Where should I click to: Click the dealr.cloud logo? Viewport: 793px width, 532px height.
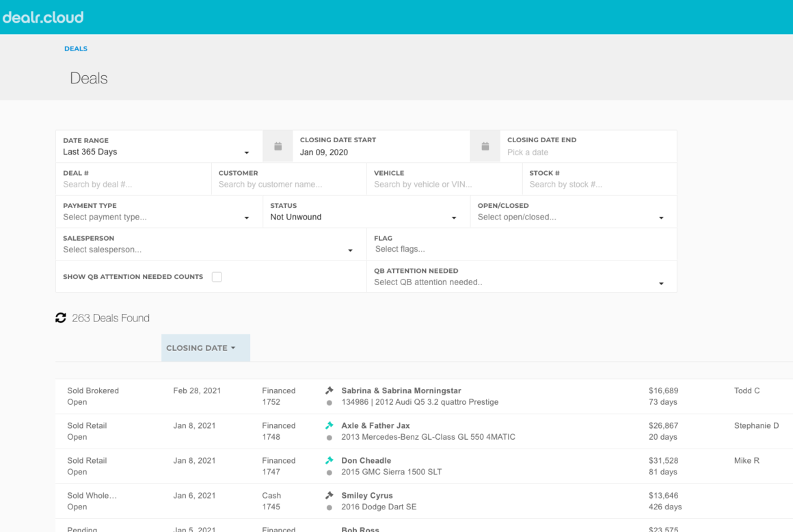tap(43, 17)
